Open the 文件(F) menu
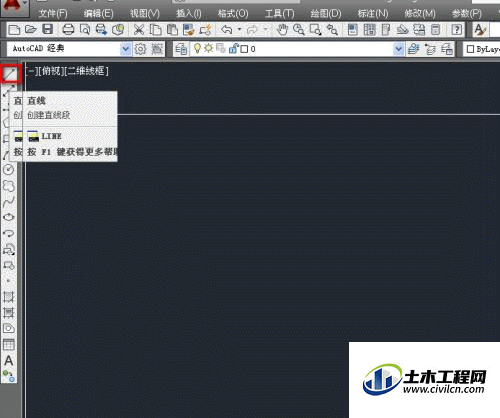Image resolution: width=500 pixels, height=418 pixels. [x=53, y=14]
